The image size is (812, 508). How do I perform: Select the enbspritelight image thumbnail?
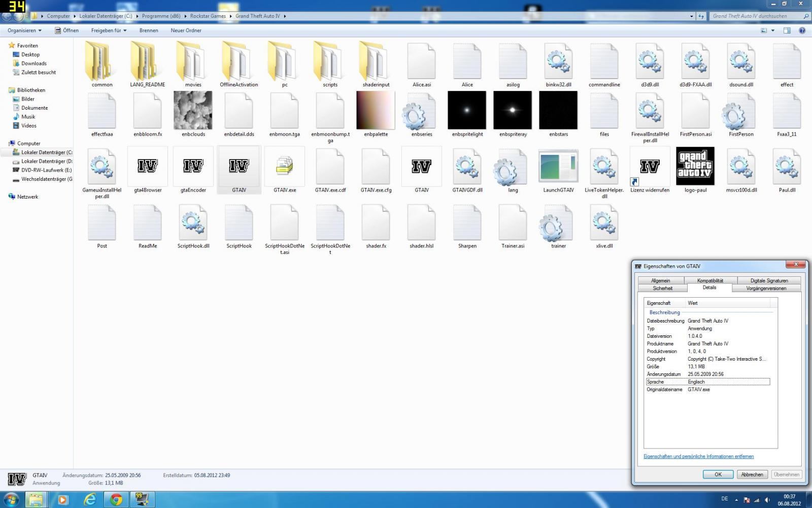point(467,110)
